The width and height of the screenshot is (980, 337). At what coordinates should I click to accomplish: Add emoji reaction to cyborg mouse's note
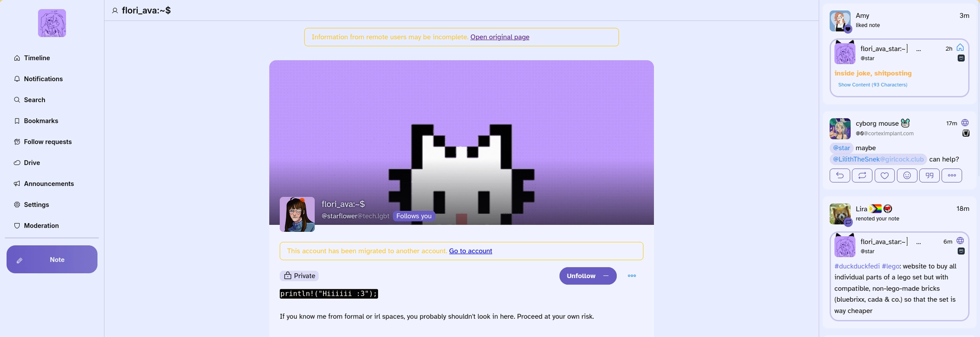coord(907,175)
